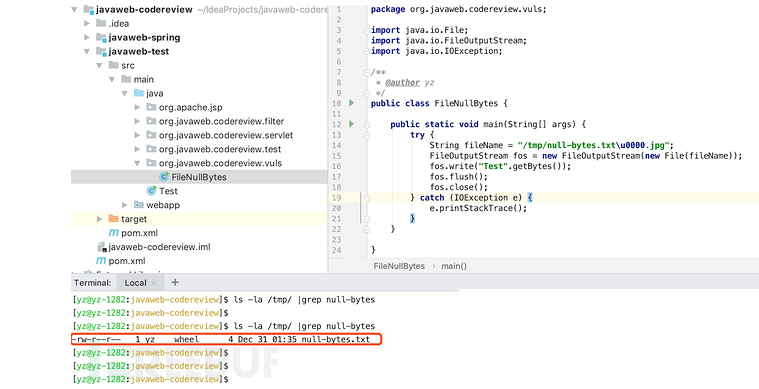
Task: Click the FileNullBytes class icon
Action: click(164, 177)
